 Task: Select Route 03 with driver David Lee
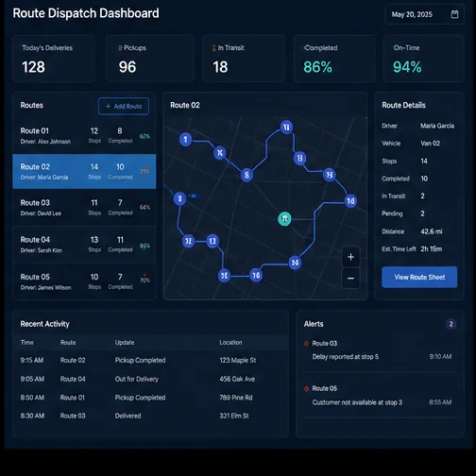(84, 207)
